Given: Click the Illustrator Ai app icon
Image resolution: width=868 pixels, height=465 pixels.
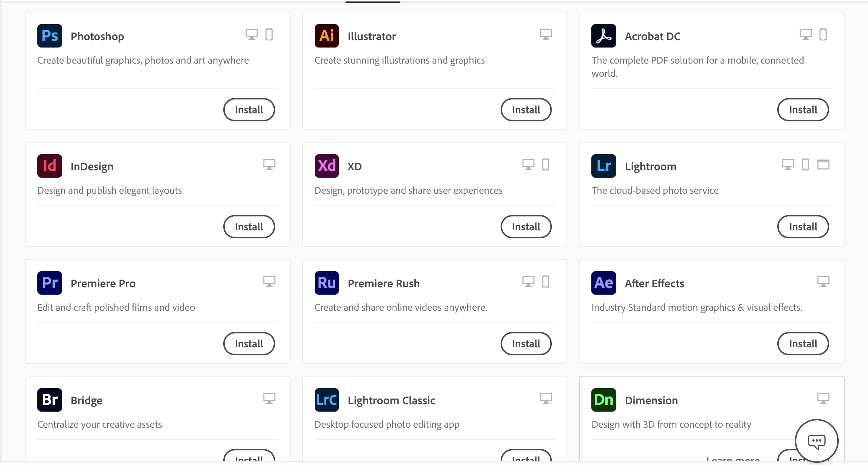Looking at the screenshot, I should [327, 36].
